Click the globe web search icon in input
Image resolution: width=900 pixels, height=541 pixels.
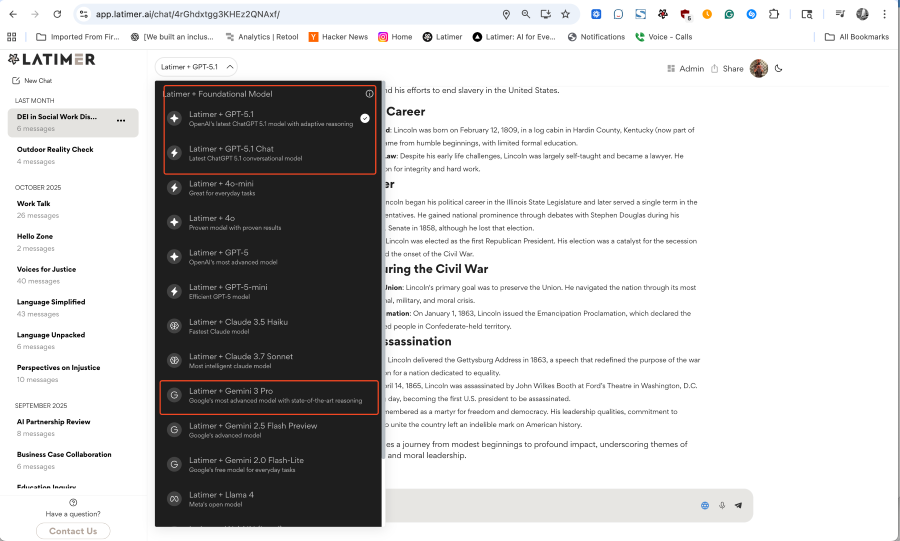(x=705, y=505)
